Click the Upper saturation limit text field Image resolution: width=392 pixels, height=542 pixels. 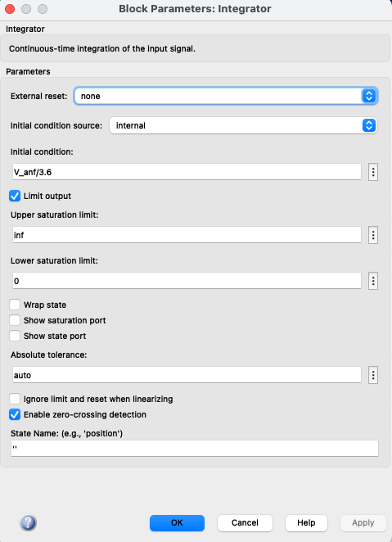[187, 235]
